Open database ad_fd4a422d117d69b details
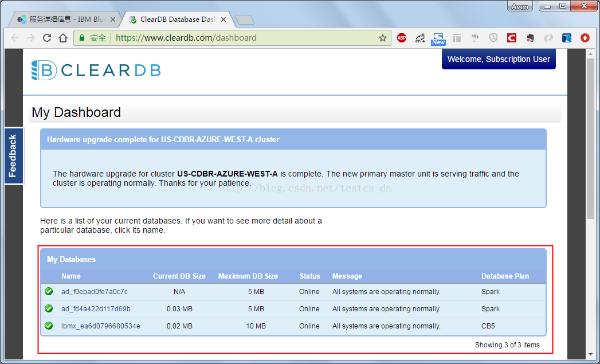 pyautogui.click(x=96, y=309)
